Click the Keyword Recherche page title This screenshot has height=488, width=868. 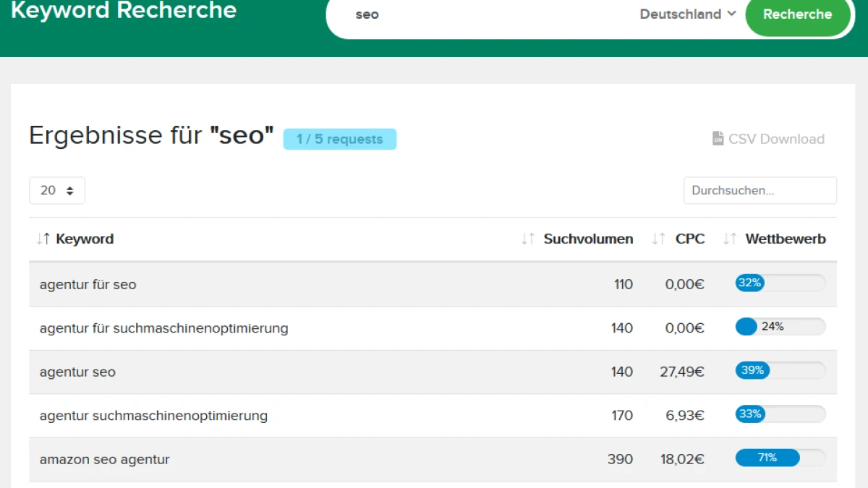click(x=124, y=10)
